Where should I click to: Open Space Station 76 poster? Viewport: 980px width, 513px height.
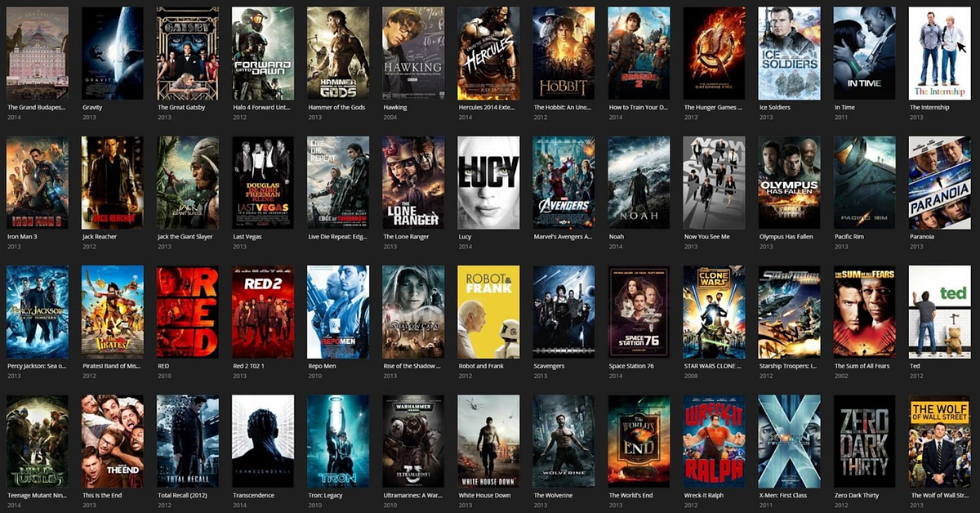click(x=639, y=312)
